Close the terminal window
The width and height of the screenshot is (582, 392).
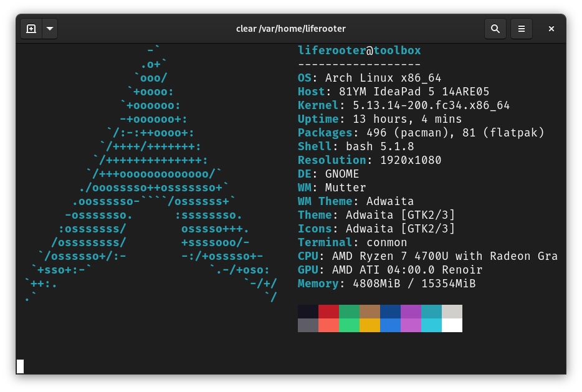(x=551, y=29)
